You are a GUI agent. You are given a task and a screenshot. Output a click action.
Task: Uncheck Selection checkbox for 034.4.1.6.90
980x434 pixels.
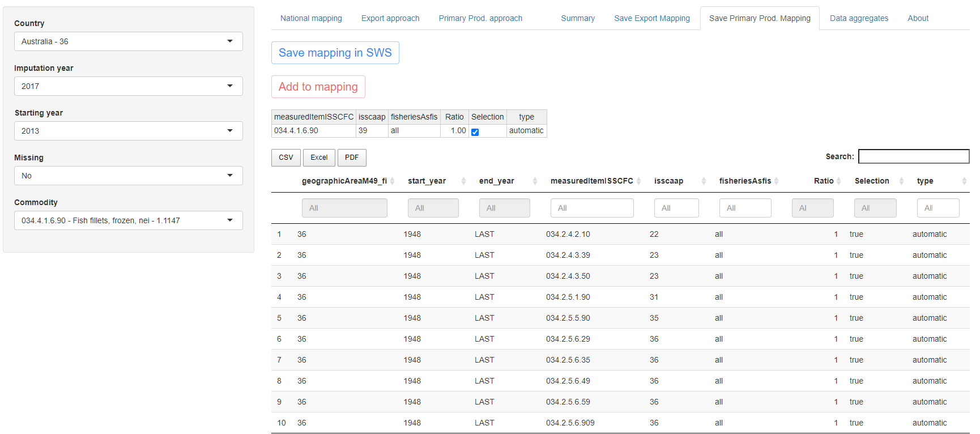point(475,132)
